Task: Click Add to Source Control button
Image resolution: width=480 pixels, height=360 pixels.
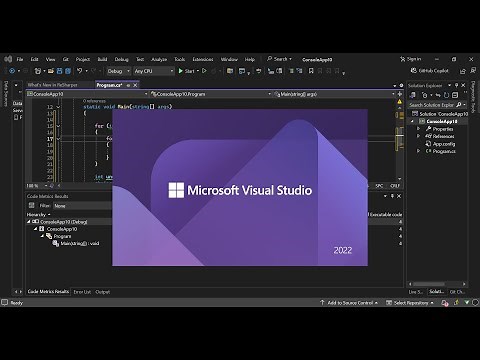Action: tap(349, 303)
